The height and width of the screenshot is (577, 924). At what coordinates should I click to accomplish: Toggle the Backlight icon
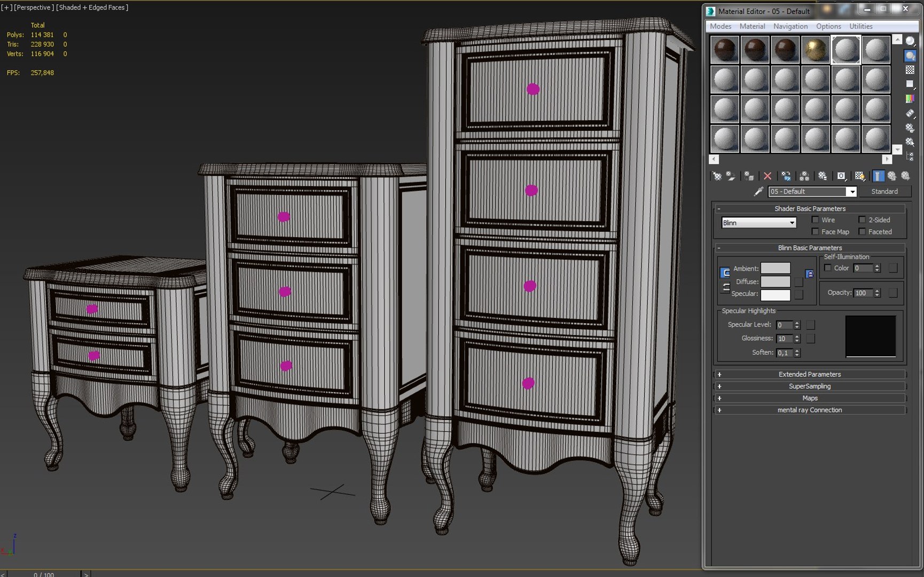tap(910, 56)
